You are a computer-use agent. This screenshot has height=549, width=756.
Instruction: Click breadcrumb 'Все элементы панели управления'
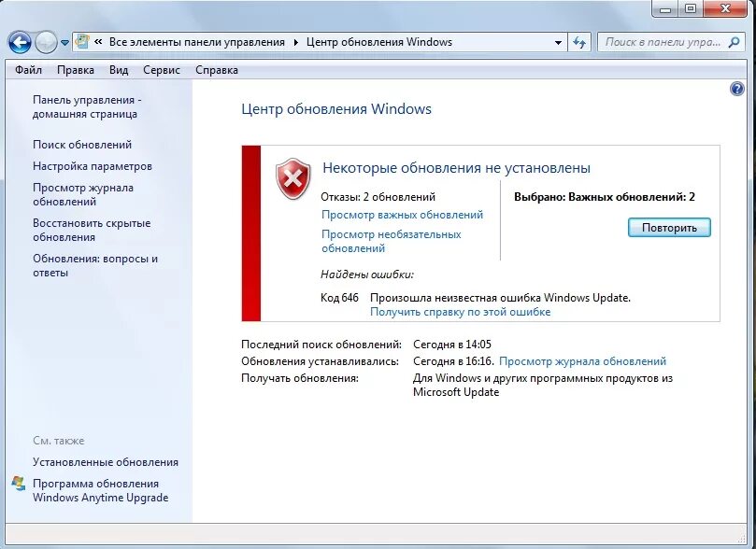tap(197, 42)
